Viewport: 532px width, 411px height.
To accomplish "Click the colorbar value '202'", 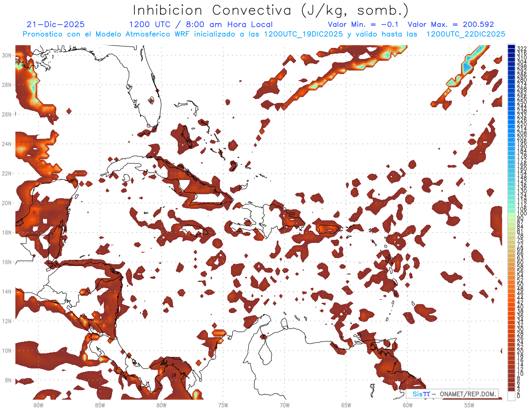I will (522, 137).
